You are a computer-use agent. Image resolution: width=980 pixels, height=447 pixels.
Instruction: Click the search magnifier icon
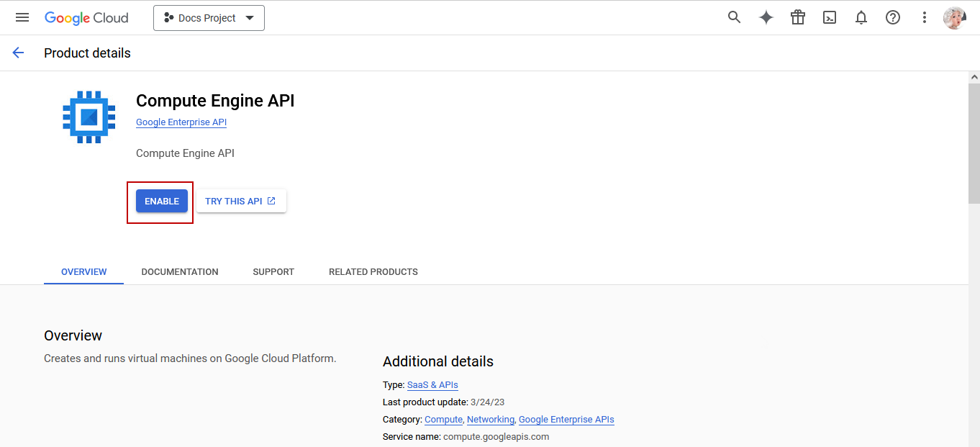[734, 17]
